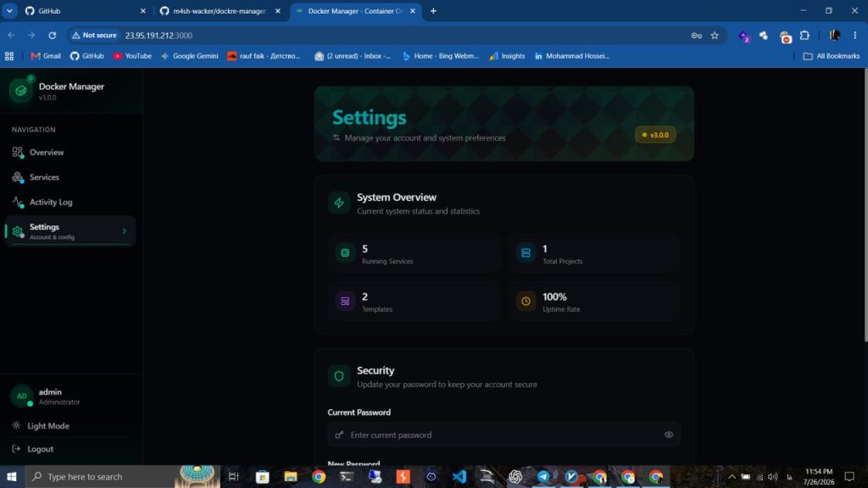Click the key icon in password field

339,435
